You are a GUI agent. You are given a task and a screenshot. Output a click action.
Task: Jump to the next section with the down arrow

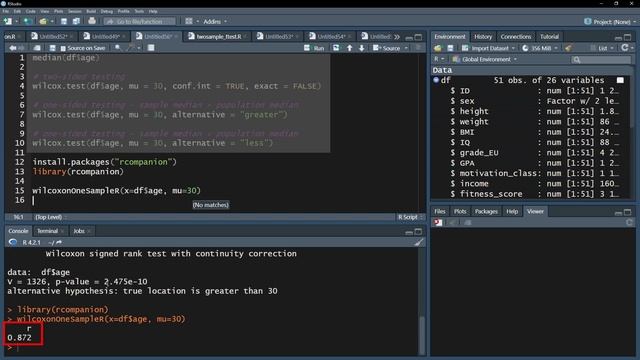pyautogui.click(x=361, y=48)
